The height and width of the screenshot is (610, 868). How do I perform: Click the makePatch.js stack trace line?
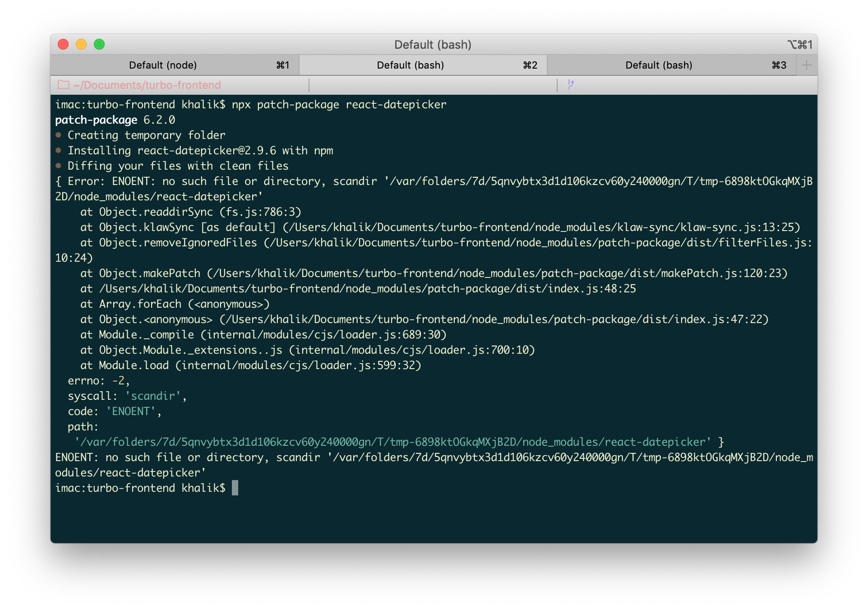433,273
